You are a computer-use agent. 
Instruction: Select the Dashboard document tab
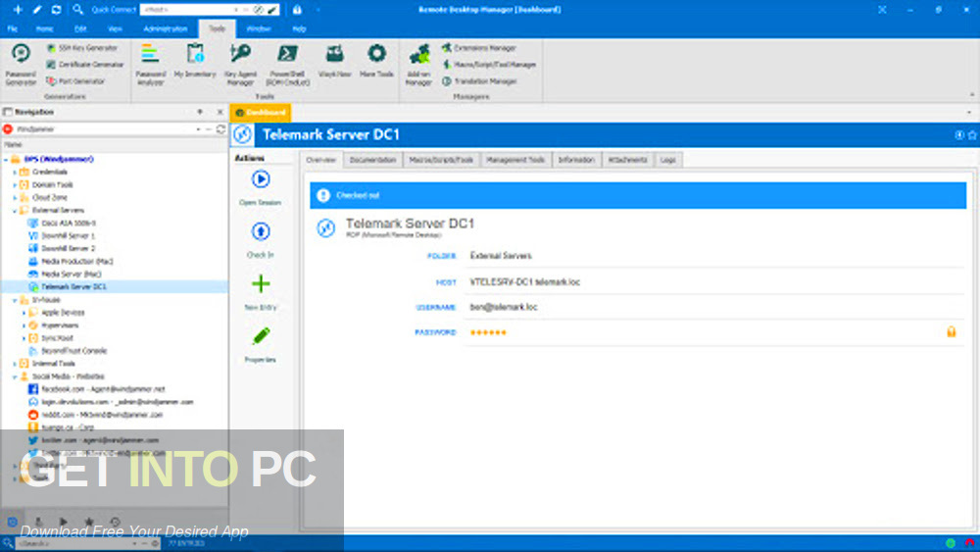point(261,113)
